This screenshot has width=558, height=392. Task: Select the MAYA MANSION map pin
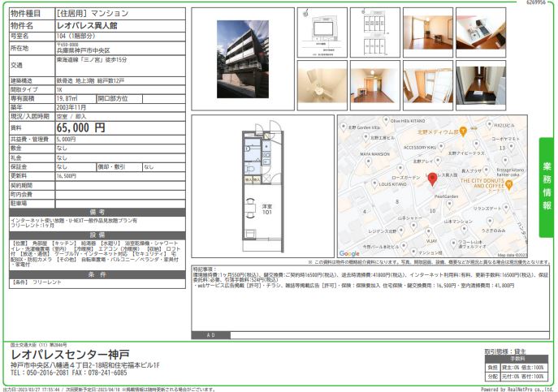click(x=368, y=162)
